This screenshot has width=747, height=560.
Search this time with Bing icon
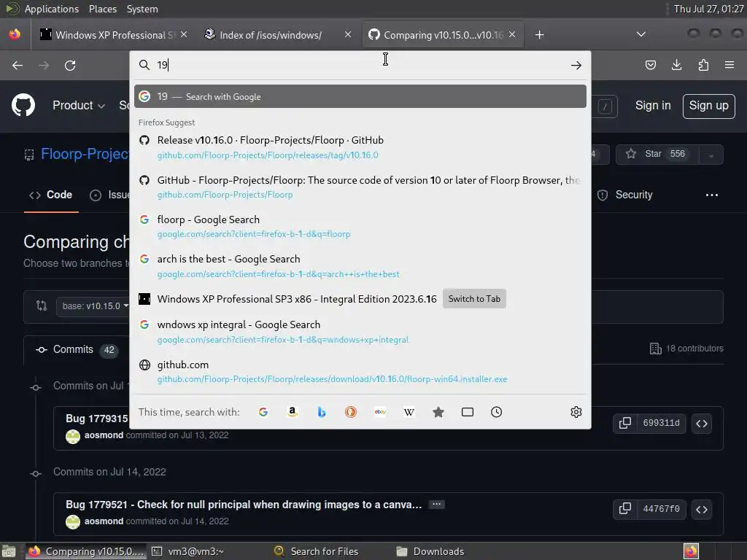pos(322,412)
